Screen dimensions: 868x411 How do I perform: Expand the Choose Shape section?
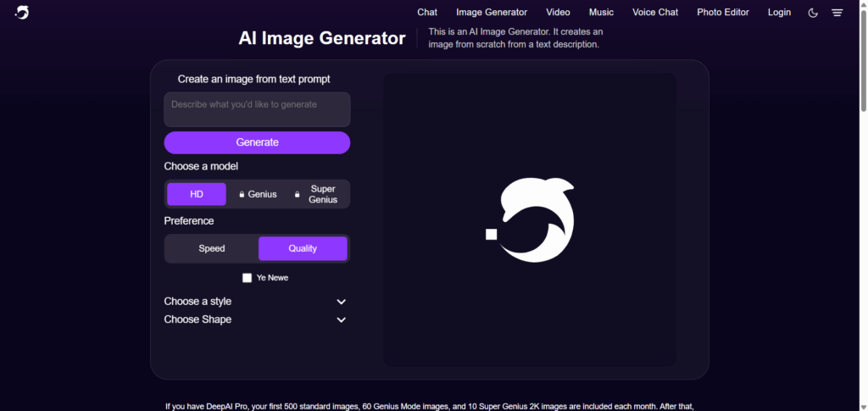coord(256,319)
